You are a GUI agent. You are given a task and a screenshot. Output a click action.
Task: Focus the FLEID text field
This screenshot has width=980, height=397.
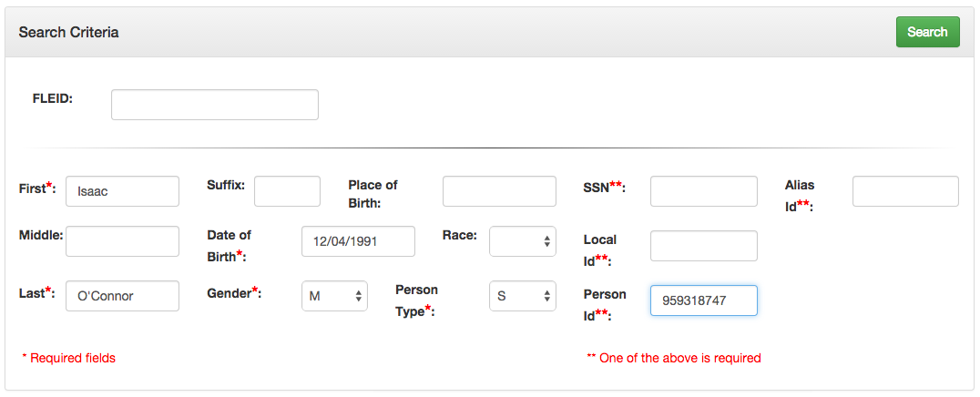pyautogui.click(x=214, y=105)
